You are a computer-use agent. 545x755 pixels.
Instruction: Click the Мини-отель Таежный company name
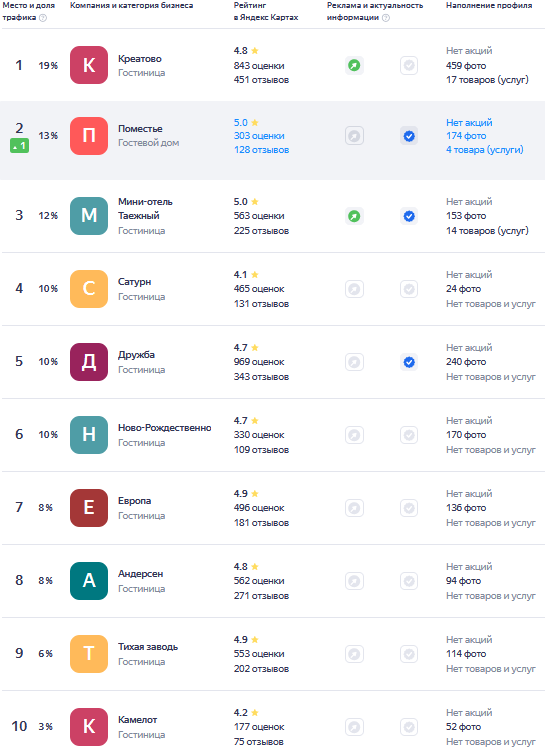[145, 208]
